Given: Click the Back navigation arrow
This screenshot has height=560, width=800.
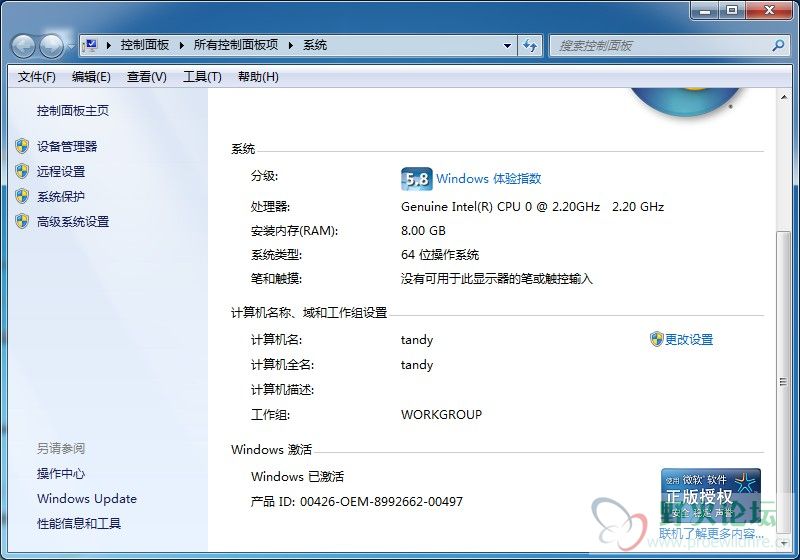Looking at the screenshot, I should [x=23, y=46].
